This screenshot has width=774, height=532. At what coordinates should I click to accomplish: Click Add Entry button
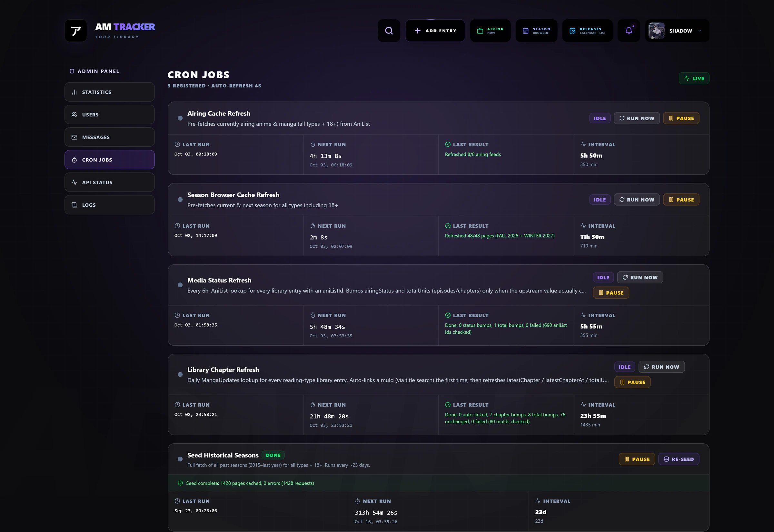[x=435, y=31]
